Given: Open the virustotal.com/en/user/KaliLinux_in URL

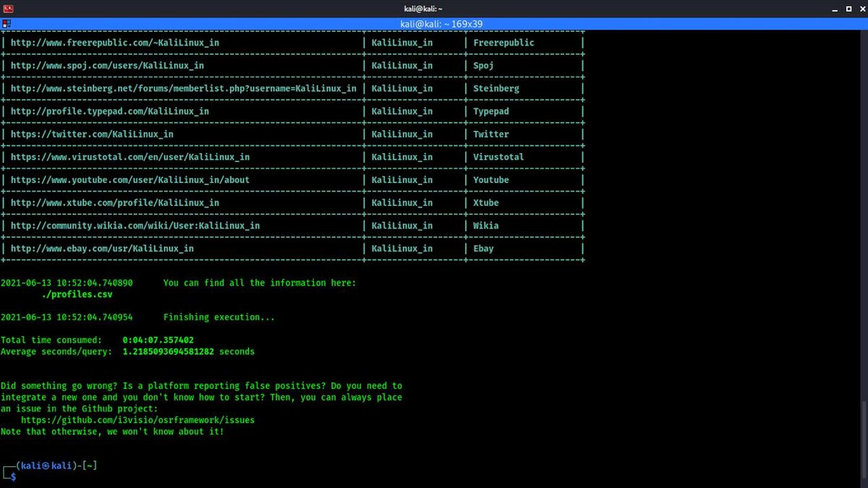Looking at the screenshot, I should 130,157.
